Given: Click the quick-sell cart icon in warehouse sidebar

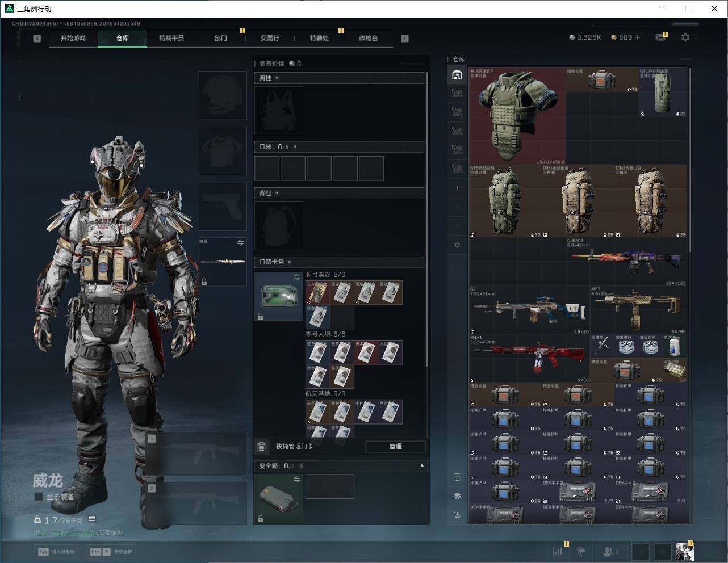Looking at the screenshot, I should 457,515.
